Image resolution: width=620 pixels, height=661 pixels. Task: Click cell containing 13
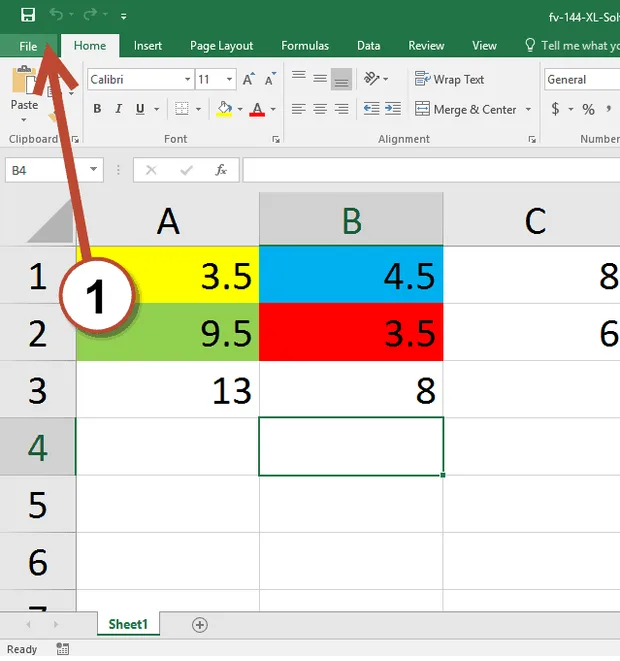168,390
